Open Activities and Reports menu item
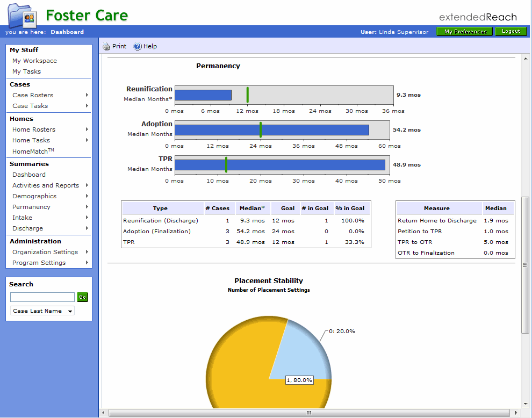Image resolution: width=532 pixels, height=418 pixels. click(46, 185)
